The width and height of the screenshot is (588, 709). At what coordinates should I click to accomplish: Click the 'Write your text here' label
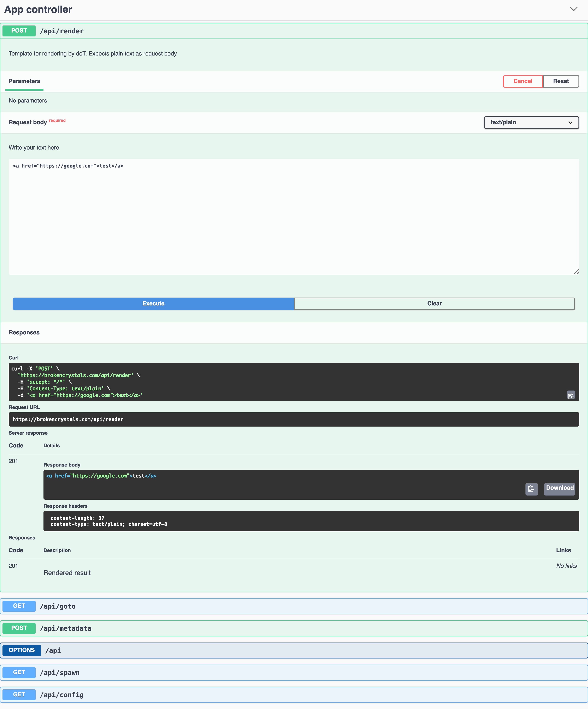tap(34, 148)
